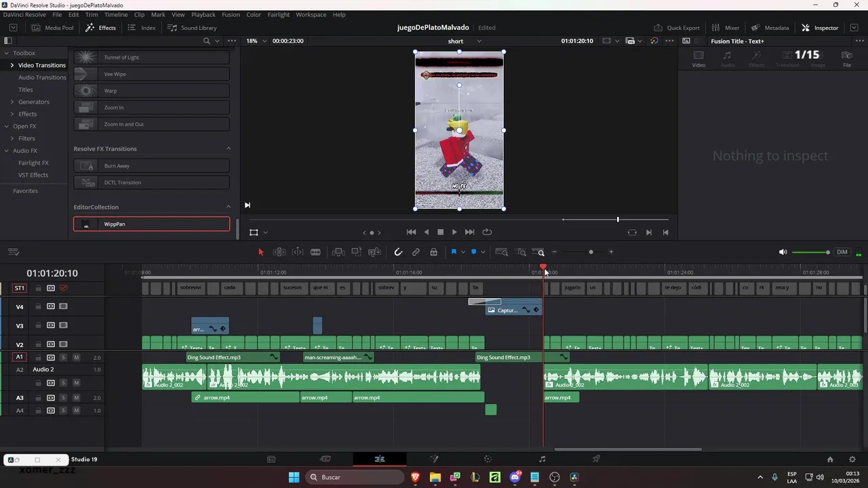The width and height of the screenshot is (868, 488).
Task: Select the Trim Edit Mode tool
Action: pos(279,252)
